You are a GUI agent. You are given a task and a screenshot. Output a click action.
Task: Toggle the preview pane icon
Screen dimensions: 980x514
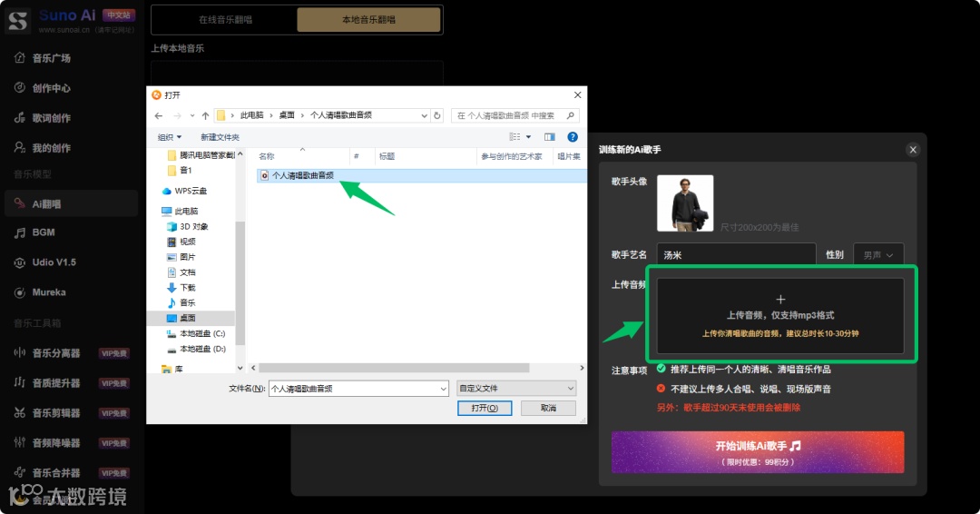coord(549,137)
